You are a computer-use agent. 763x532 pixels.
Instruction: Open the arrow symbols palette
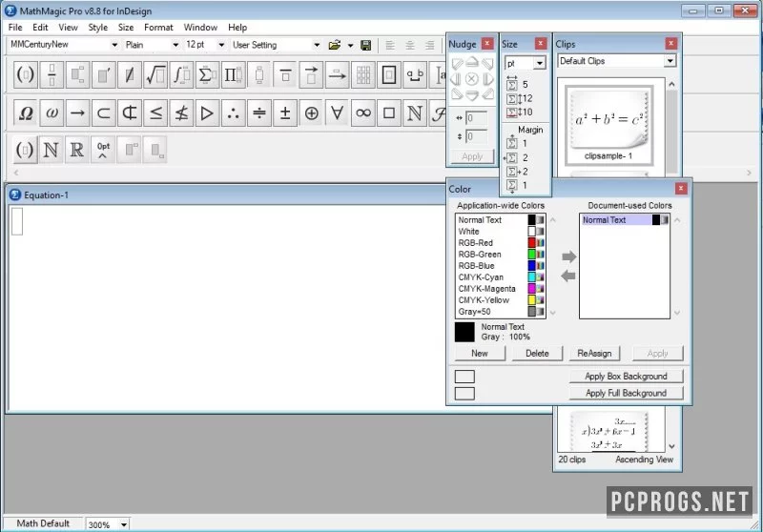pos(77,113)
